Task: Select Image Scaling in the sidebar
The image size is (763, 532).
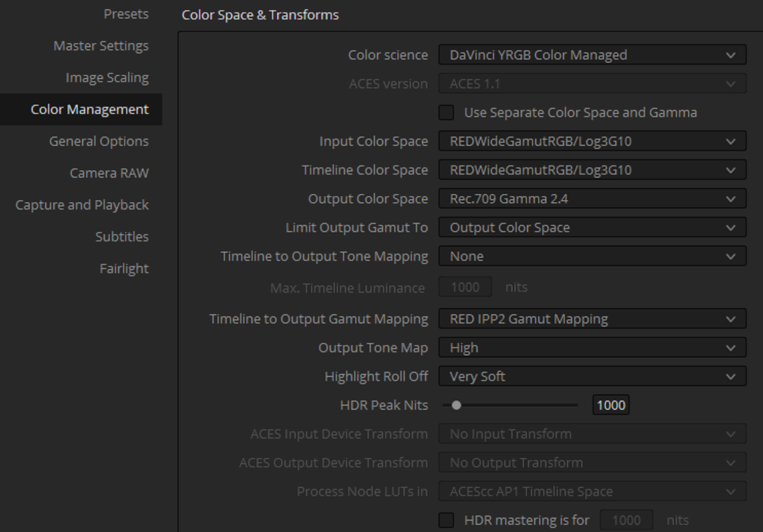Action: click(x=107, y=78)
